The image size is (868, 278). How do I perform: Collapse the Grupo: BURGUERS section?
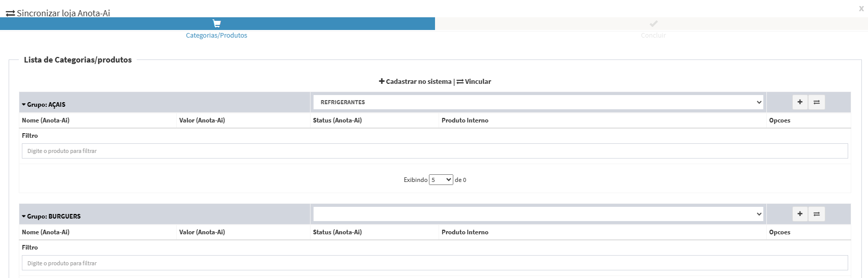pos(24,217)
